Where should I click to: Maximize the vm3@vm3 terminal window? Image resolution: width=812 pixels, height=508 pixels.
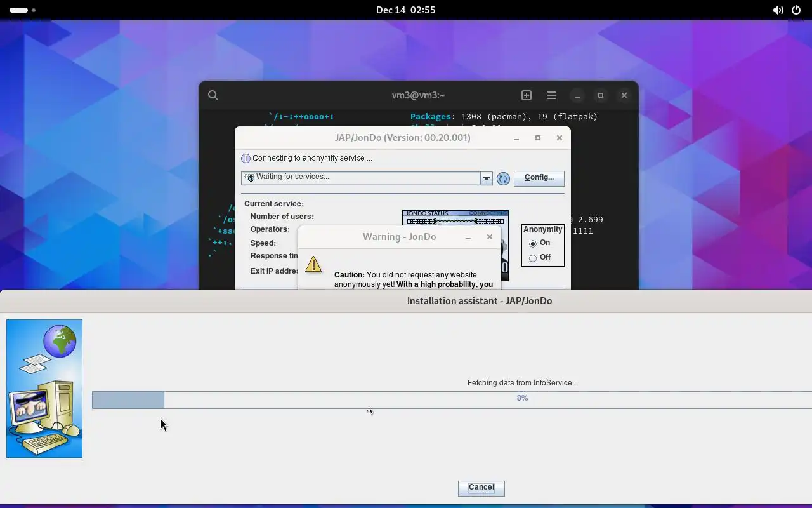tap(601, 95)
